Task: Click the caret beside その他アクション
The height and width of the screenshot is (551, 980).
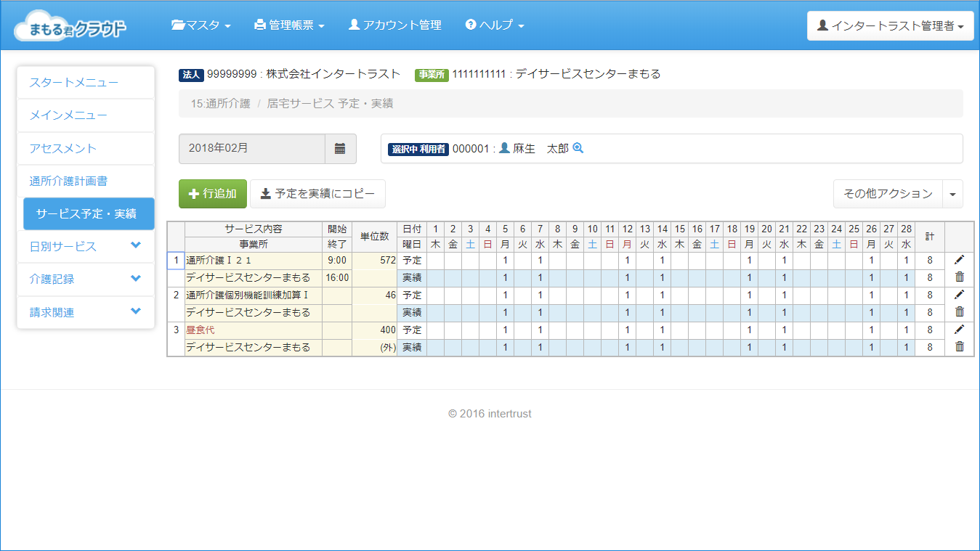Action: pos(952,194)
